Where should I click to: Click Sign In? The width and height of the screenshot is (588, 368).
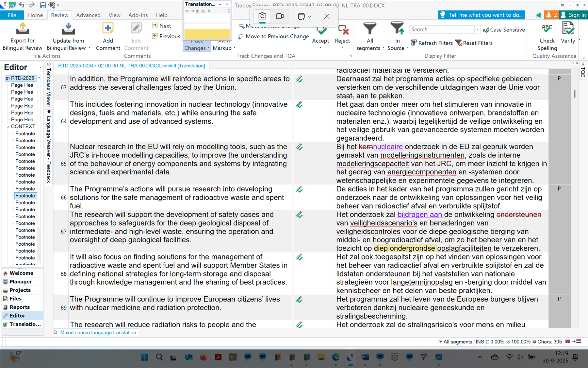pyautogui.click(x=576, y=15)
